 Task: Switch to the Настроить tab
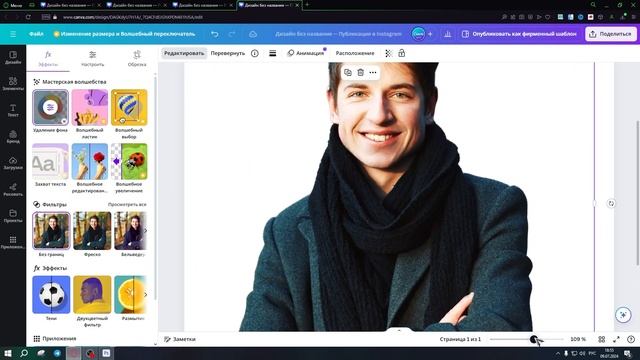click(x=93, y=58)
